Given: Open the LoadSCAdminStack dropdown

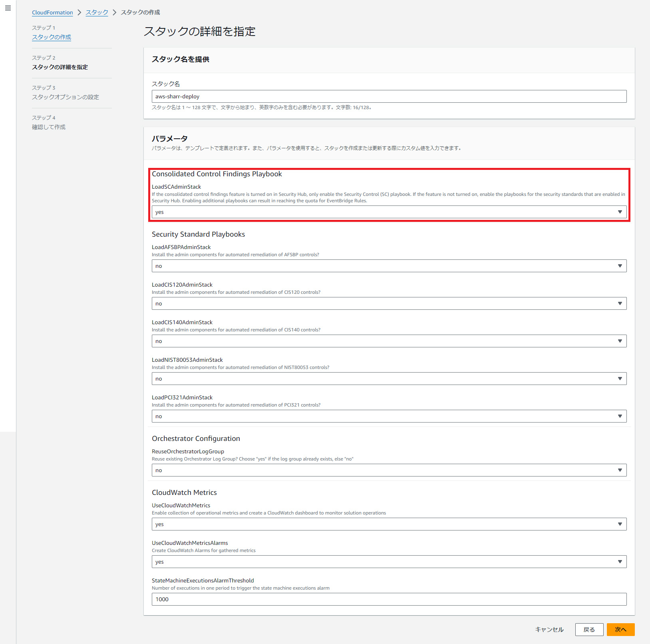Looking at the screenshot, I should point(389,212).
